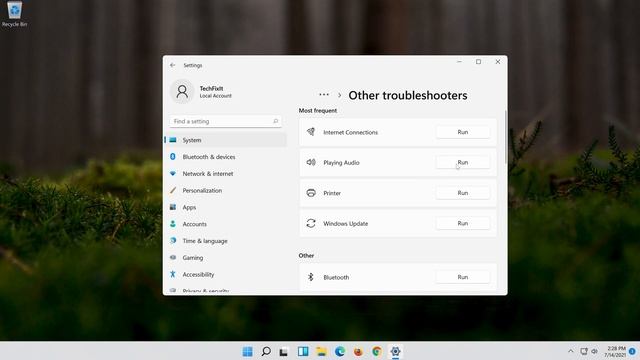This screenshot has width=640, height=360.
Task: Run the Playing Audio troubleshooter
Action: (462, 162)
